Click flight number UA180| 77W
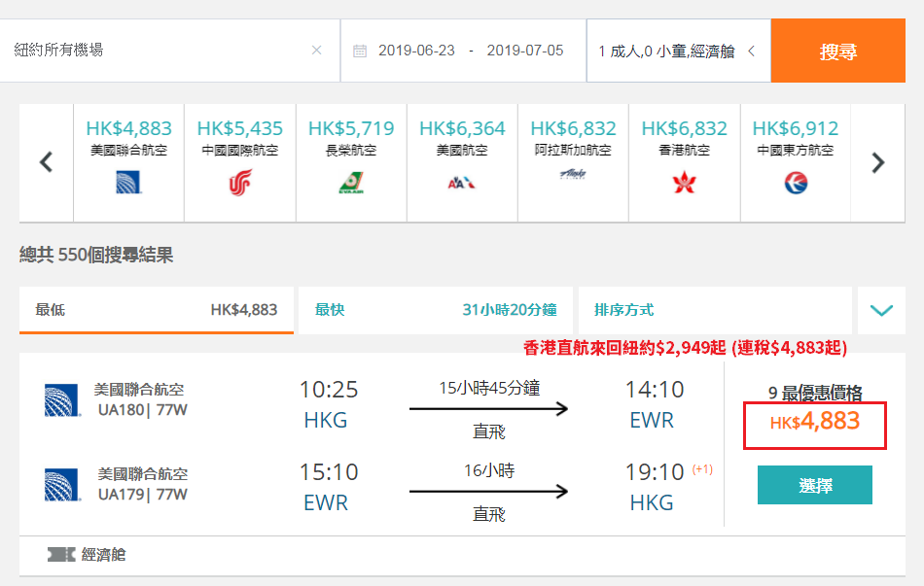Viewport: 924px width, 586px height. 143,410
